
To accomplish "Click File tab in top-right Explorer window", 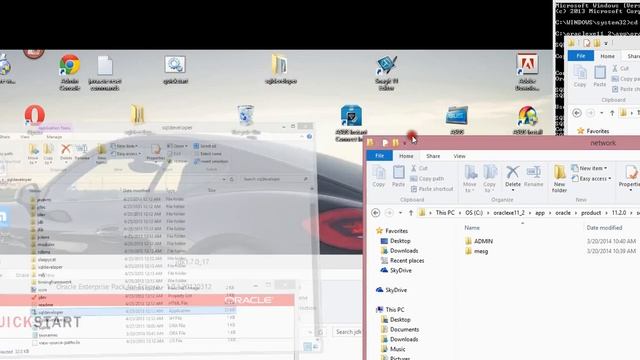I will [x=580, y=56].
